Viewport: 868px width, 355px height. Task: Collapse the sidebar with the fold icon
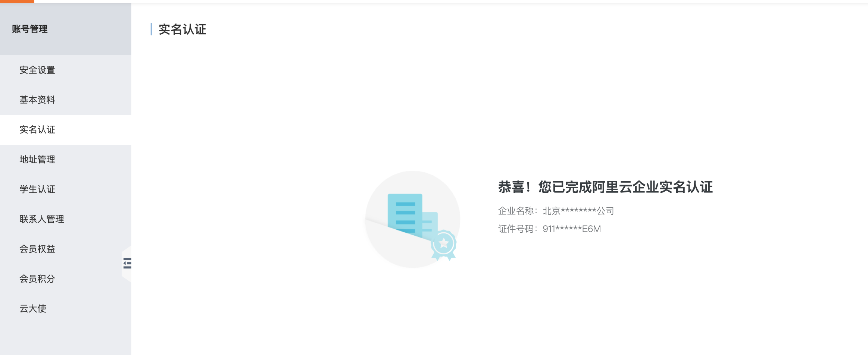pos(127,263)
